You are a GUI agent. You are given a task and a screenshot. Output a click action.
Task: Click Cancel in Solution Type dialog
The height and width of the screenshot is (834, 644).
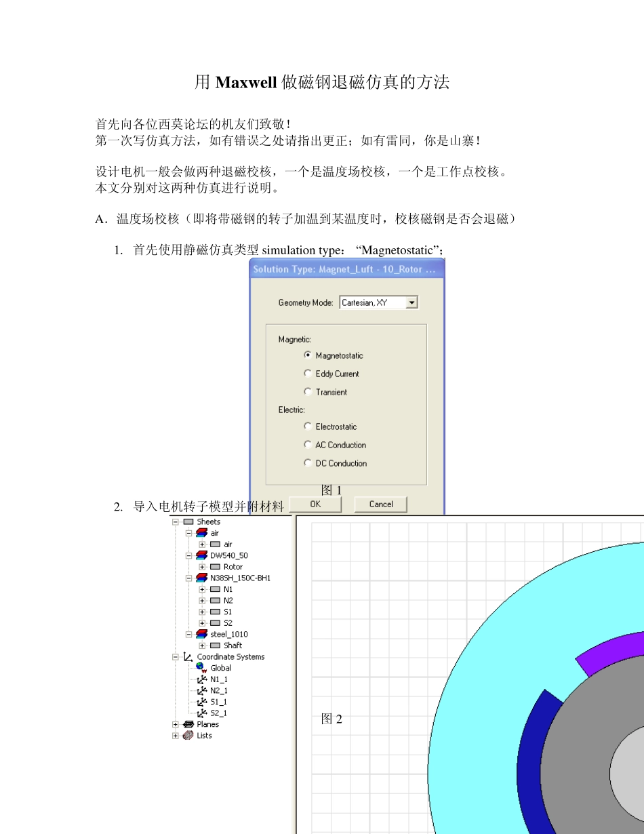[381, 504]
